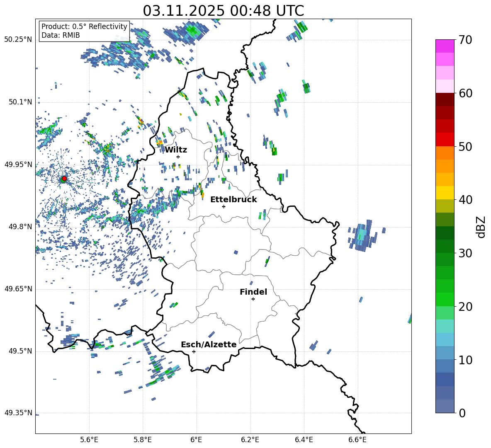Select the Findel city label
The image size is (491, 448).
click(x=253, y=292)
